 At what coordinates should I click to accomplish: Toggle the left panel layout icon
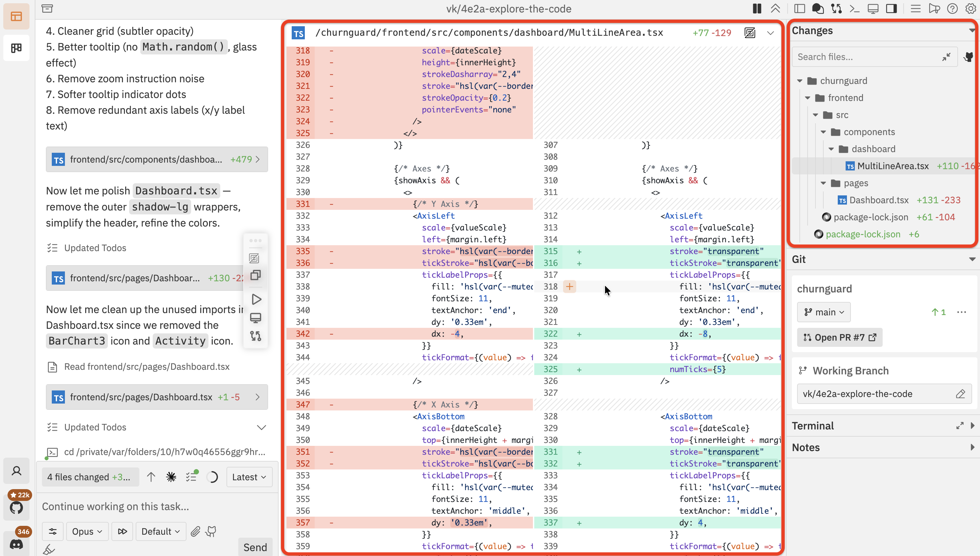800,9
